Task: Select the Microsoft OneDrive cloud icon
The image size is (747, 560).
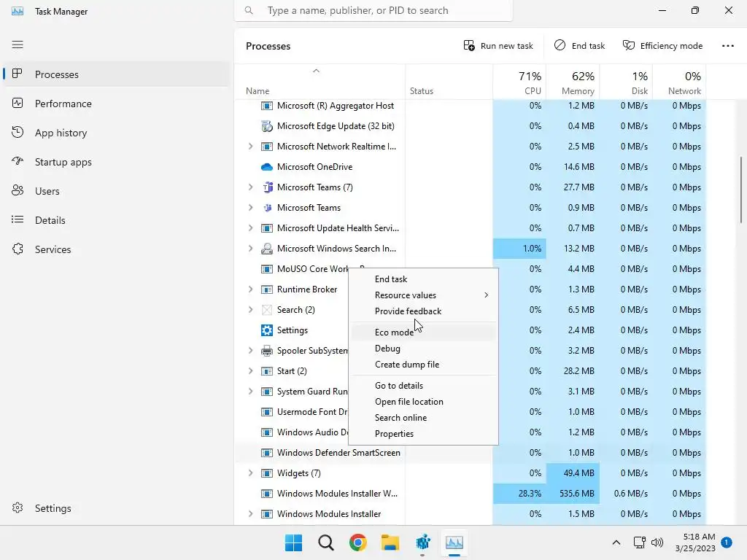Action: tap(267, 167)
